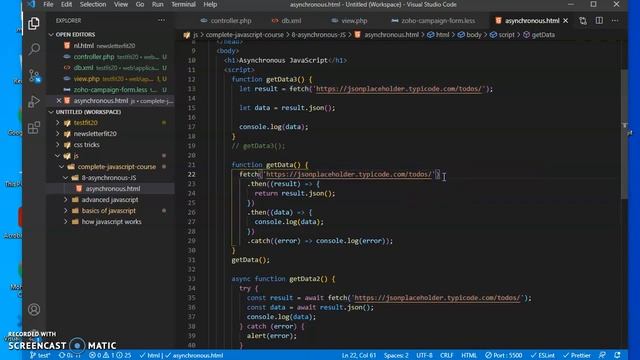Click the Open Changes editor action icon
The width and height of the screenshot is (640, 360).
[x=583, y=20]
